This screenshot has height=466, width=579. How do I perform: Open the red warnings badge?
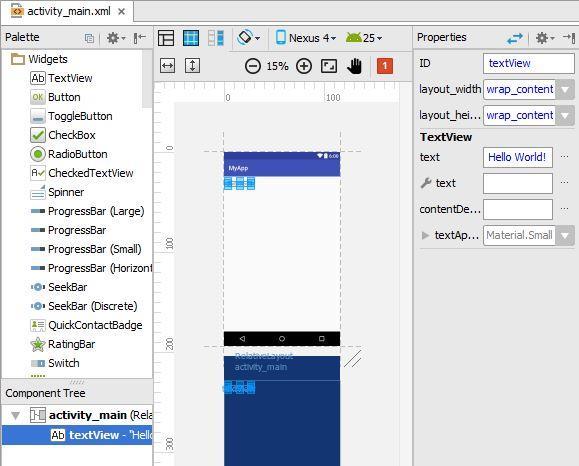click(385, 66)
